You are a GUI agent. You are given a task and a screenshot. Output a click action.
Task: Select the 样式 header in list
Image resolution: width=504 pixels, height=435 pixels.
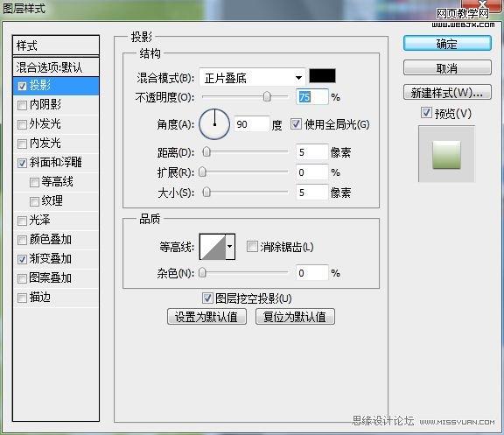point(56,46)
